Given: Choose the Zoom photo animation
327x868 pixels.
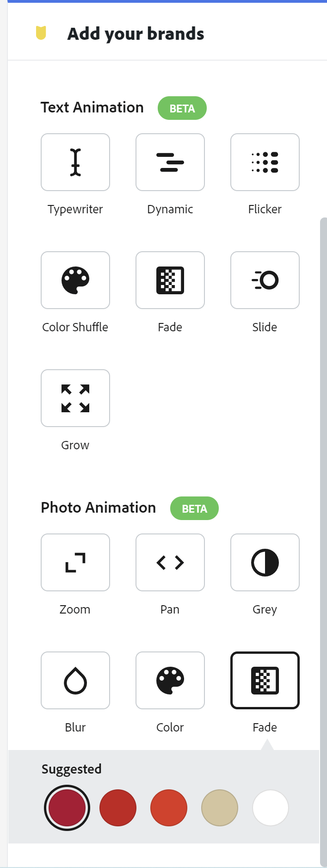Looking at the screenshot, I should (75, 563).
